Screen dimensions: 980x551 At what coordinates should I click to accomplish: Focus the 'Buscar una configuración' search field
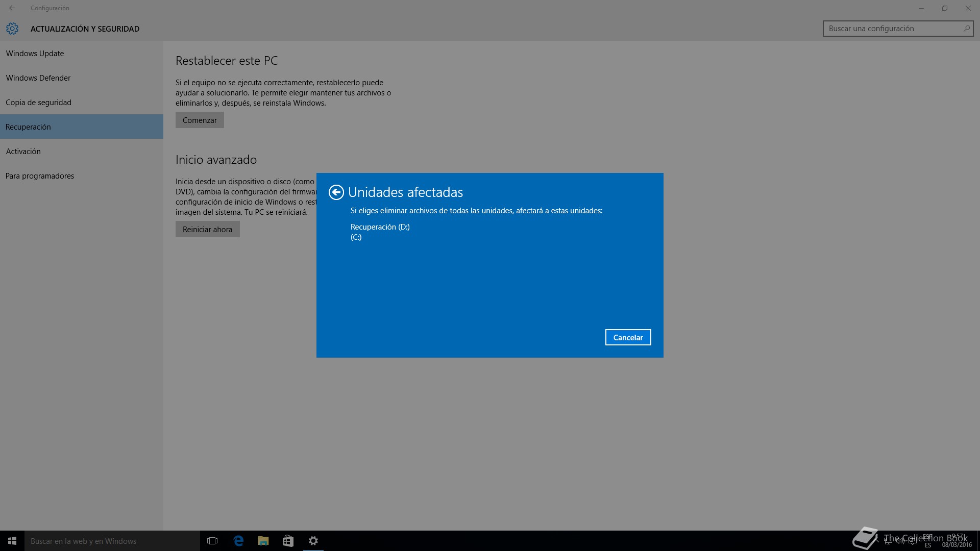(898, 29)
